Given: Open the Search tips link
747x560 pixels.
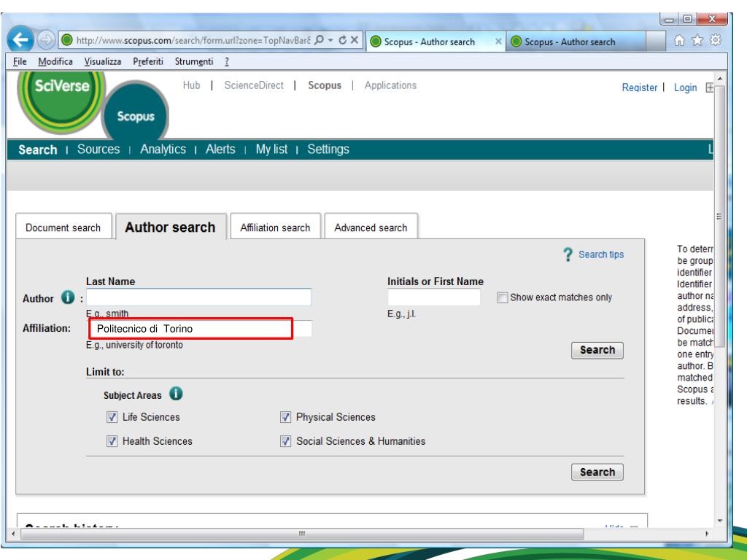Looking at the screenshot, I should click(x=601, y=254).
